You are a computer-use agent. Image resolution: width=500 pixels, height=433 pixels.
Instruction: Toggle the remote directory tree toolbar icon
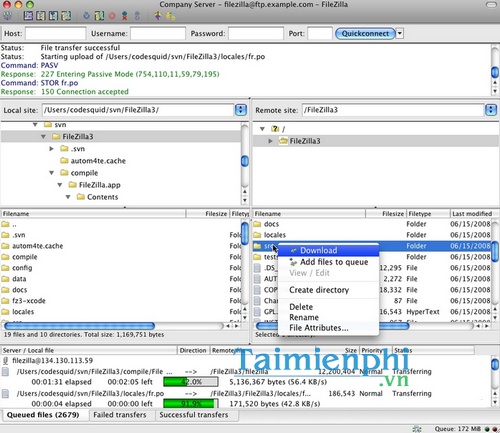[53, 15]
